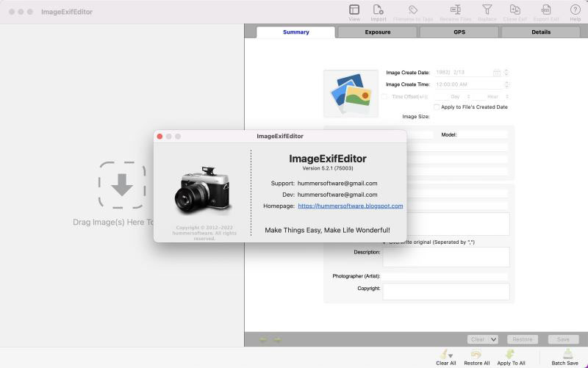Click the camera icon in About dialog
This screenshot has width=588, height=368.
(203, 191)
